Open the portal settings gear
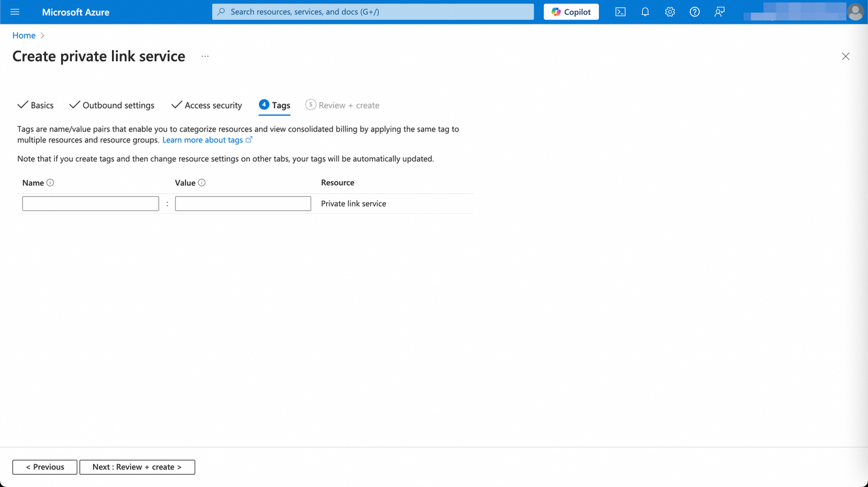This screenshot has height=487, width=868. [669, 12]
